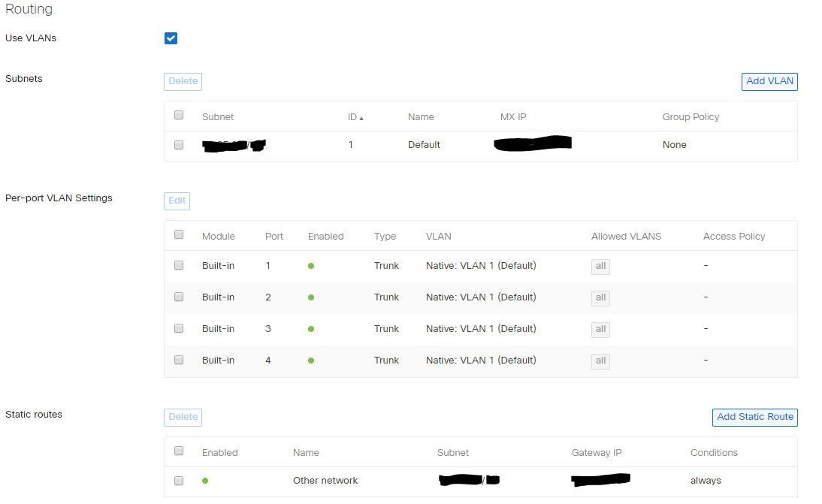Select all subnets using the header checkbox

178,114
